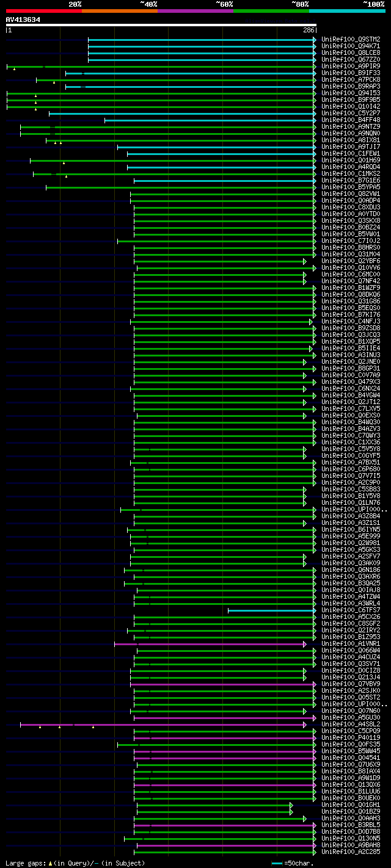Select the UniRef100_A2SFV7 label
The image size is (391, 868).
(351, 557)
